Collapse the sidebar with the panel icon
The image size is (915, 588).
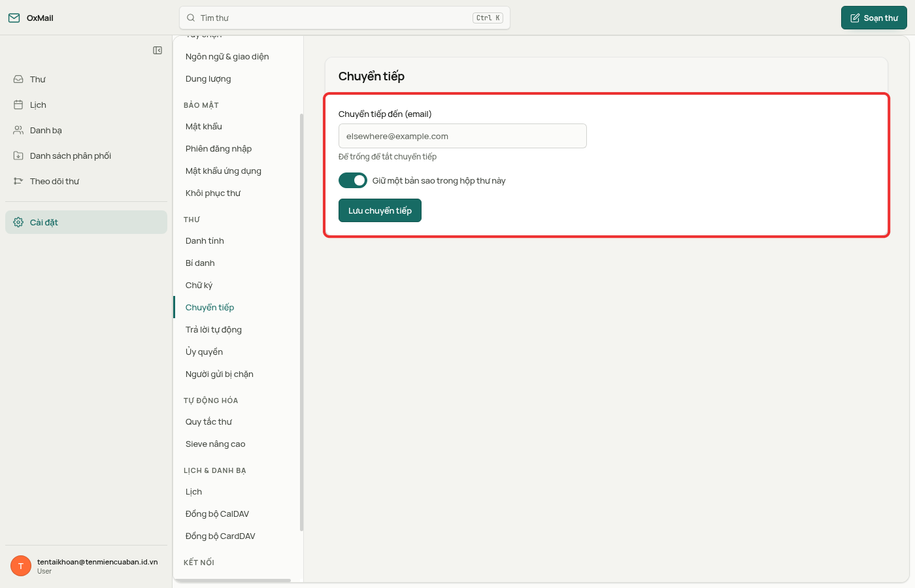click(x=158, y=50)
